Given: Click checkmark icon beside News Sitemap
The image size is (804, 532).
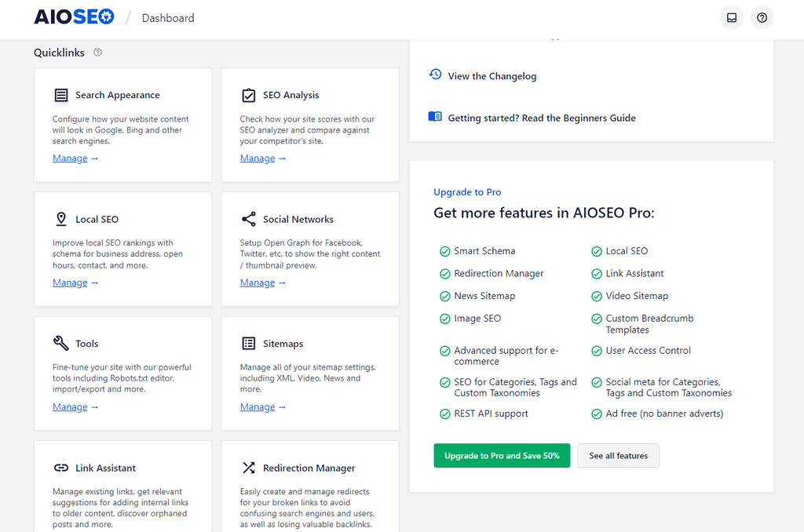Looking at the screenshot, I should tap(444, 297).
